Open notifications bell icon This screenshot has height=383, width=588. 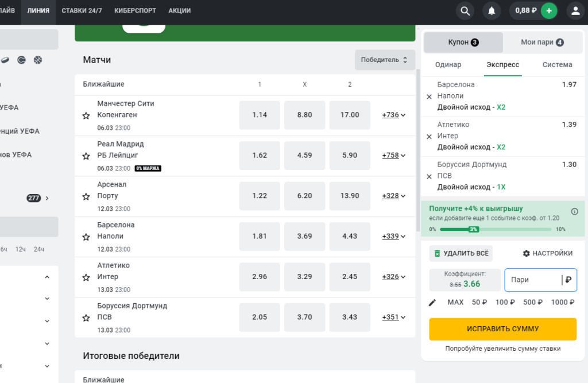coord(492,11)
